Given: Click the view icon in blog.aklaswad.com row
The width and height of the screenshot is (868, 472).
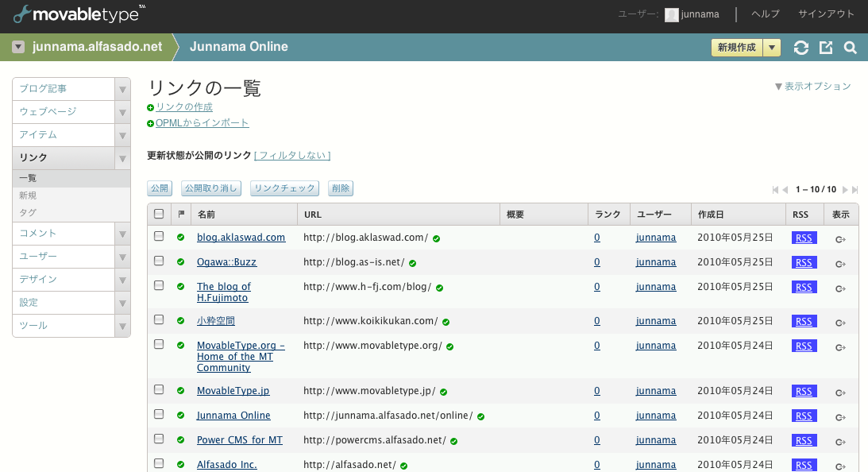Looking at the screenshot, I should (x=840, y=239).
